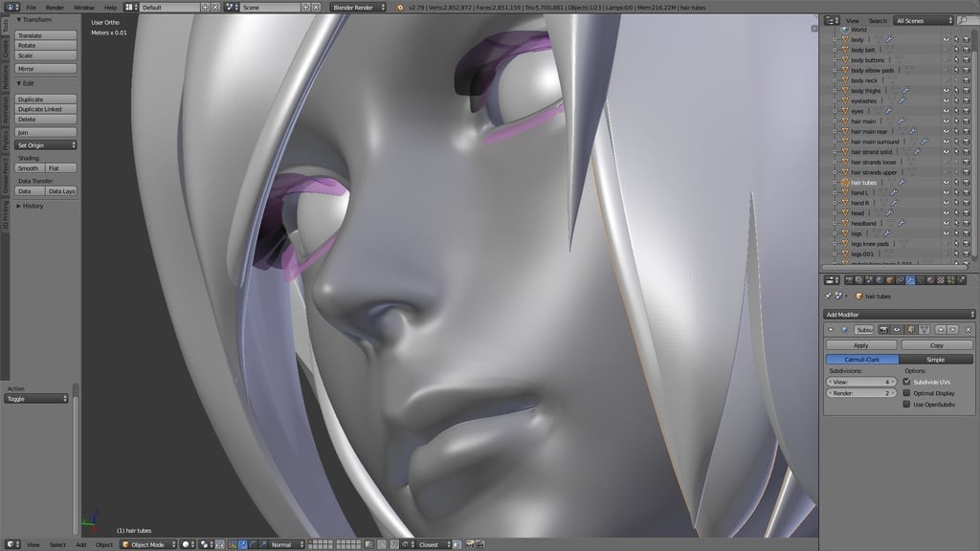Click the Blender info editor icon
Screen dimensions: 980x551
pyautogui.click(x=11, y=7)
